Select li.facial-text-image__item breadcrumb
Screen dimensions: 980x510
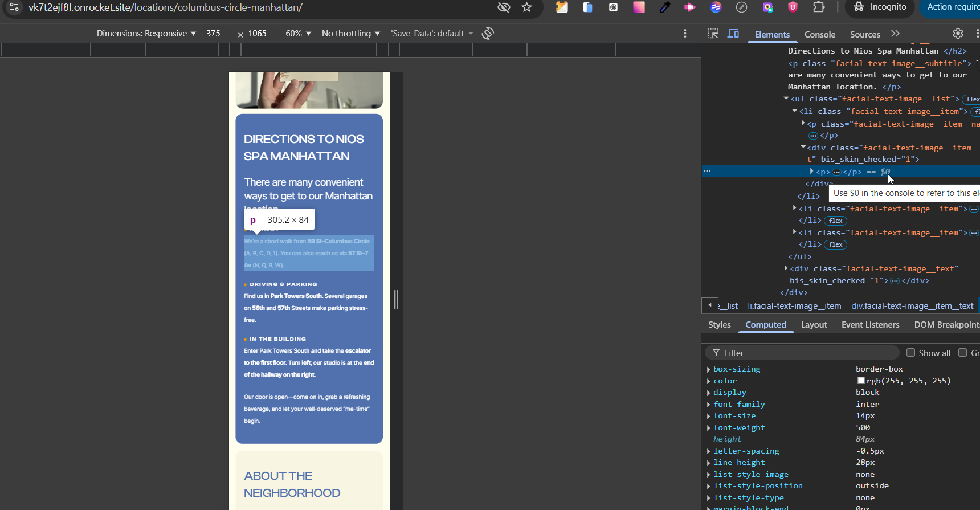pyautogui.click(x=794, y=306)
